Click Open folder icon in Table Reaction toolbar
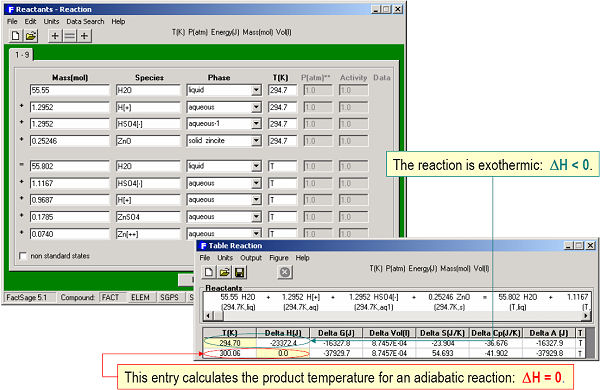Screen dimensions: 600x390 [x=225, y=272]
